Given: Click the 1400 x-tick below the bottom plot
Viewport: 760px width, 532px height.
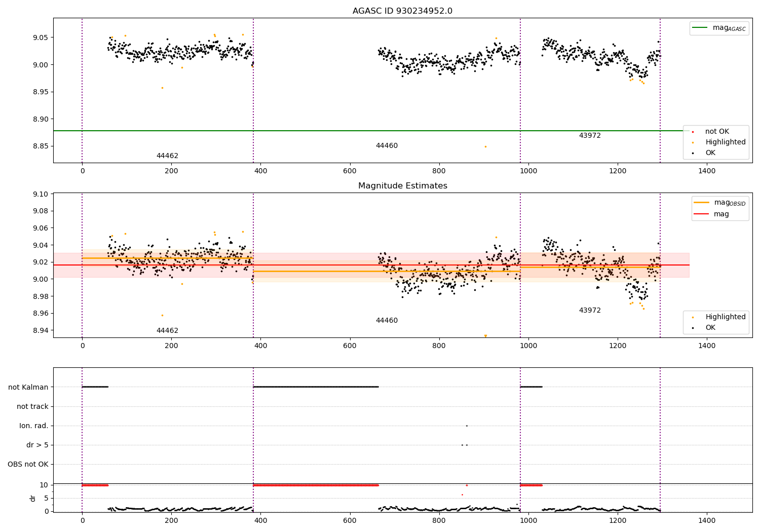Looking at the screenshot, I should 707,520.
